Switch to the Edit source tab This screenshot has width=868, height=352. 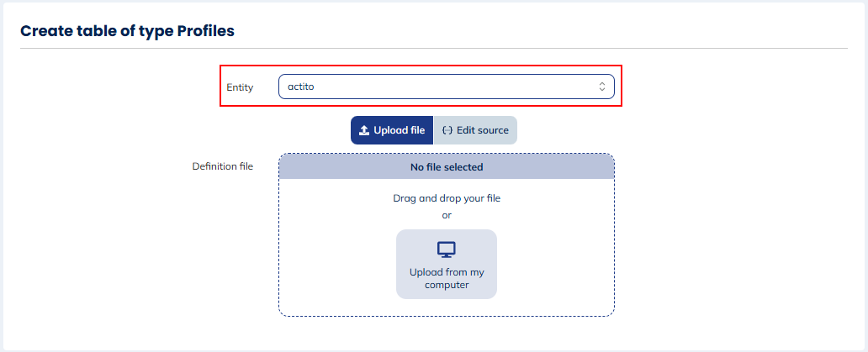pyautogui.click(x=475, y=130)
